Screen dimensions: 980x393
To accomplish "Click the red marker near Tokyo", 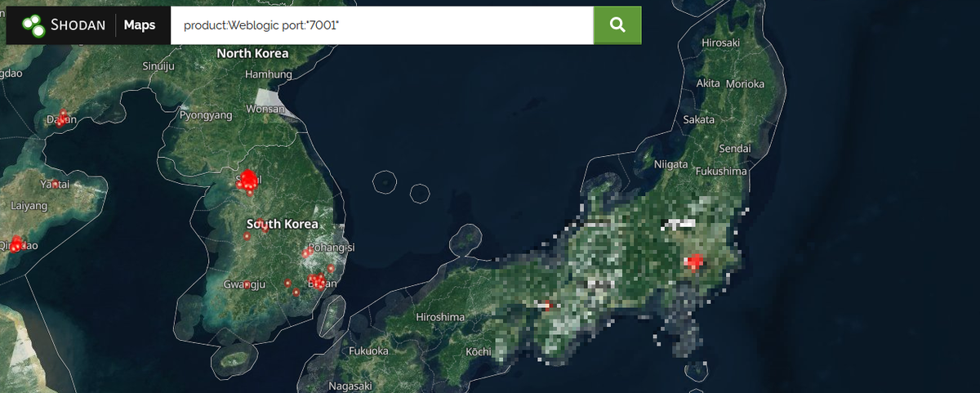I will tap(694, 262).
